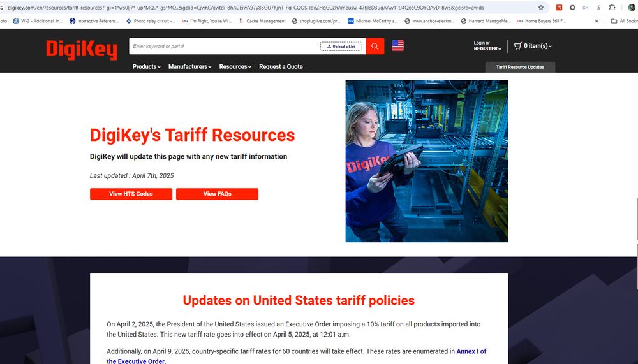Click the Upload a List button
Screen dimensions: 638x364
tap(341, 47)
